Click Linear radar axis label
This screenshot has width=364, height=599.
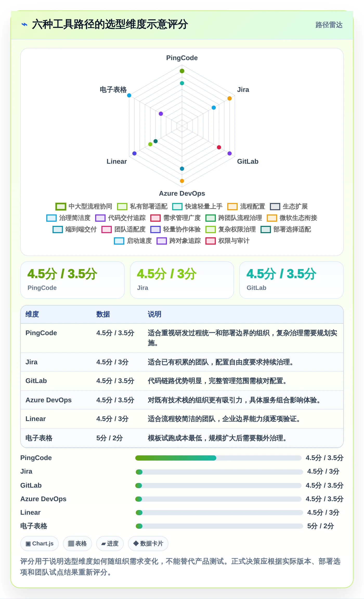(x=117, y=161)
